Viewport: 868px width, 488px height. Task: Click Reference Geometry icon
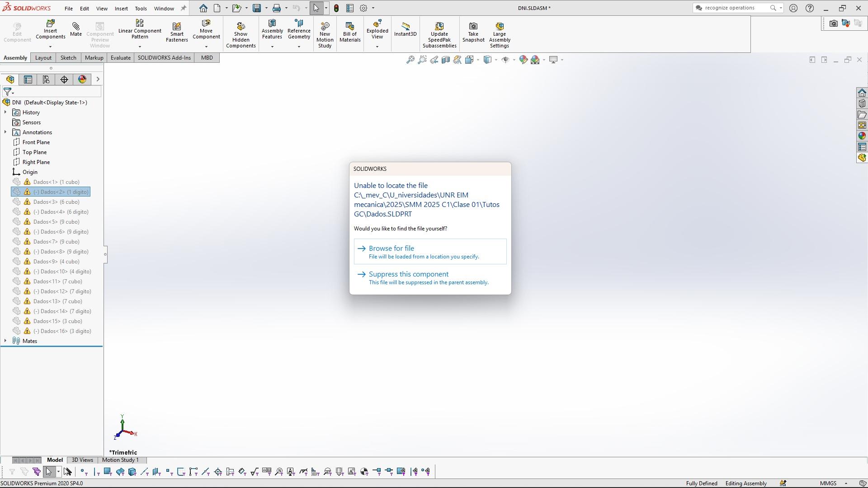tap(299, 30)
